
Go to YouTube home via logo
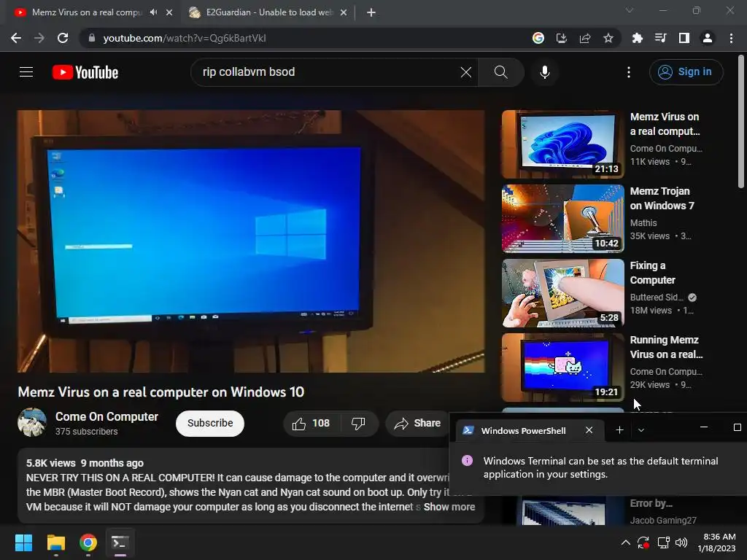tap(85, 72)
